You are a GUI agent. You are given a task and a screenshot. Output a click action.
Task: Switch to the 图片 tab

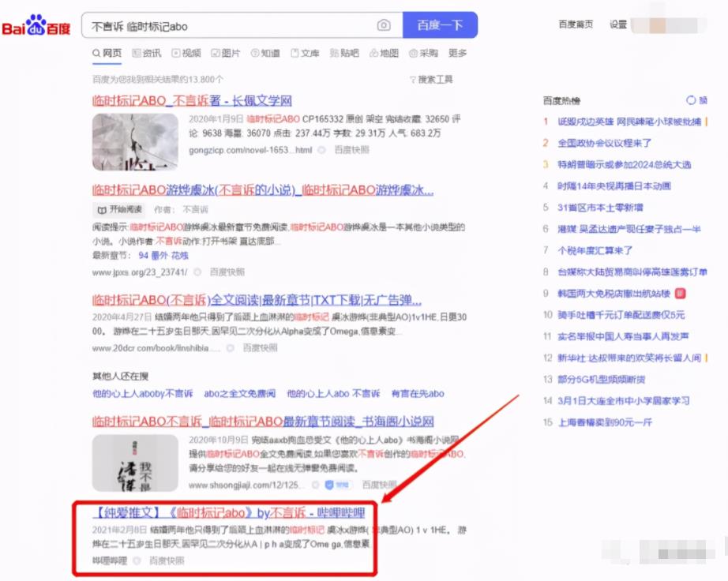tap(226, 53)
